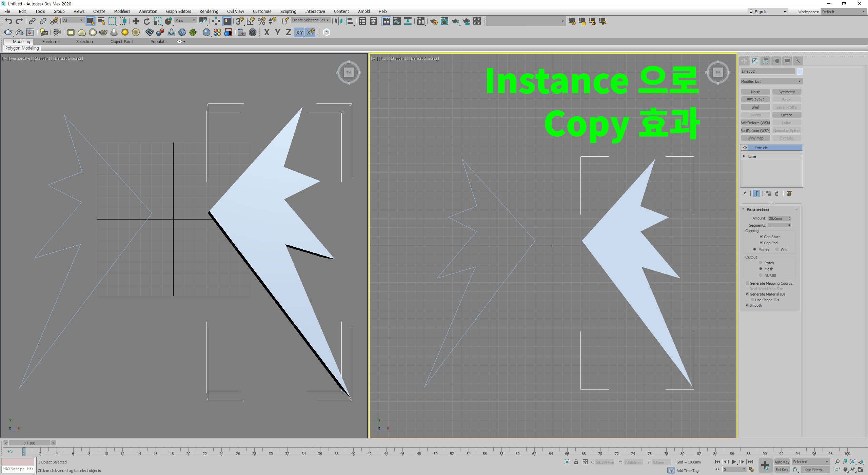Select the Rotate tool
This screenshot has width=868, height=475.
point(146,21)
